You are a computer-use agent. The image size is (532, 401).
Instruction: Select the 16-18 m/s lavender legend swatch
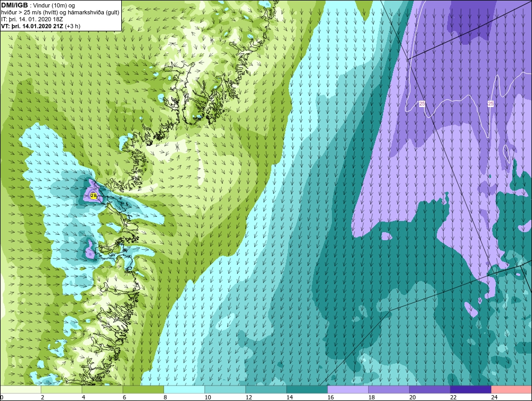coord(348,389)
